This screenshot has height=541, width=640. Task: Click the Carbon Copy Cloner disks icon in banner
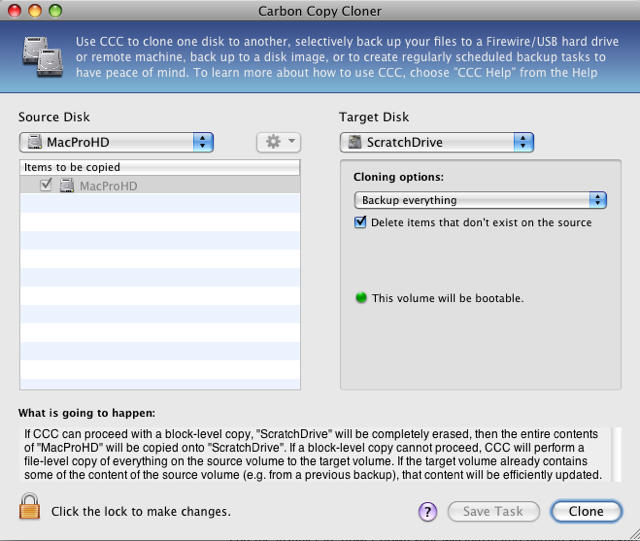coord(43,57)
